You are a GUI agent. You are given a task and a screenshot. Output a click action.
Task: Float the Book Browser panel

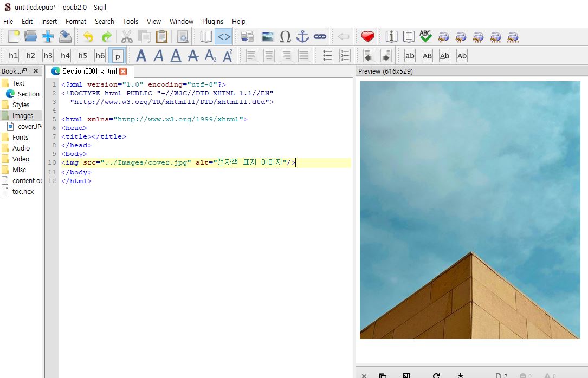25,71
